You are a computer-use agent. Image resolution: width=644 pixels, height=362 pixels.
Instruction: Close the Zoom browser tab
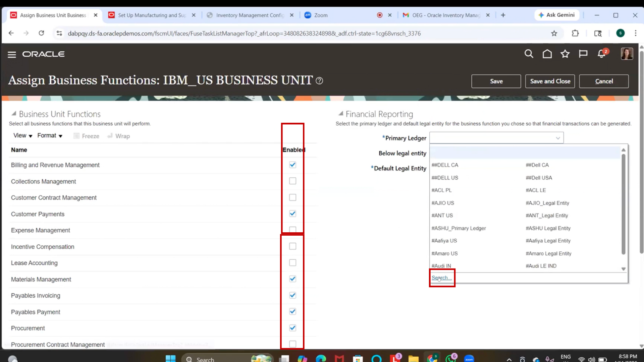(x=390, y=15)
